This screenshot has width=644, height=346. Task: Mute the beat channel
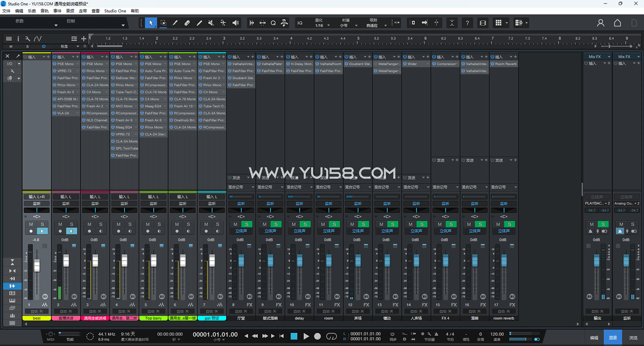(31, 224)
